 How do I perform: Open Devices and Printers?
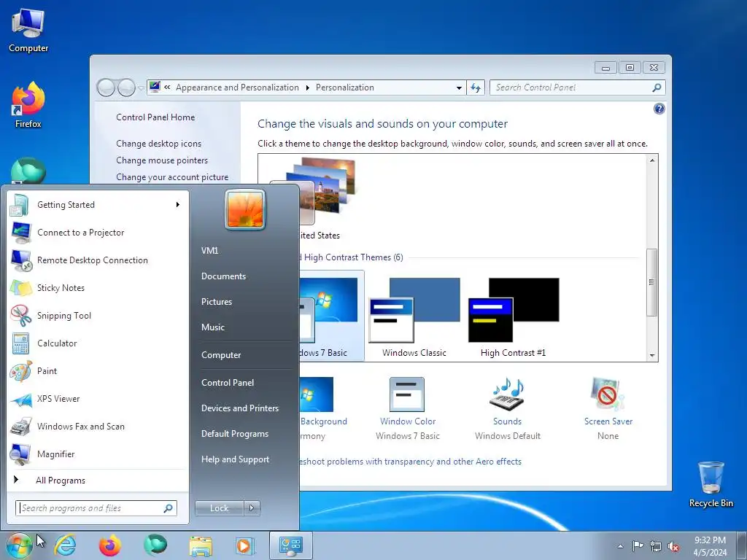click(239, 408)
